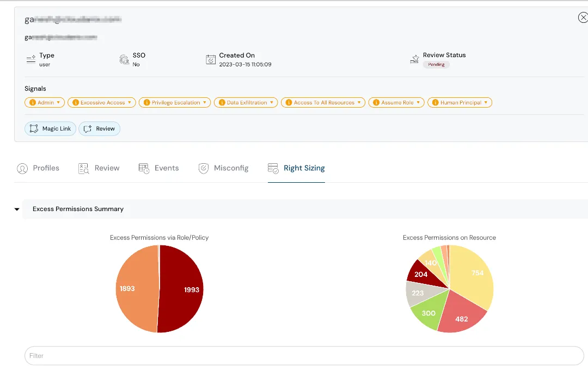This screenshot has height=377, width=588.
Task: Click the Magic Link button
Action: (50, 128)
